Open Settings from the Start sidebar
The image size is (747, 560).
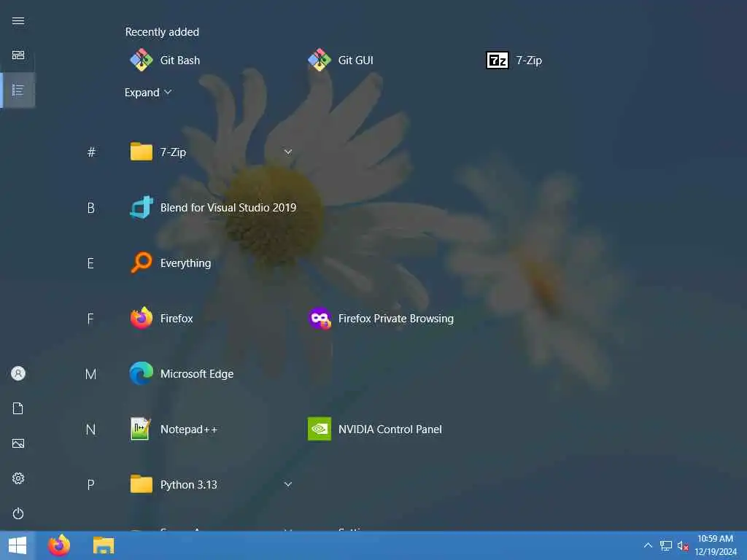pos(18,478)
